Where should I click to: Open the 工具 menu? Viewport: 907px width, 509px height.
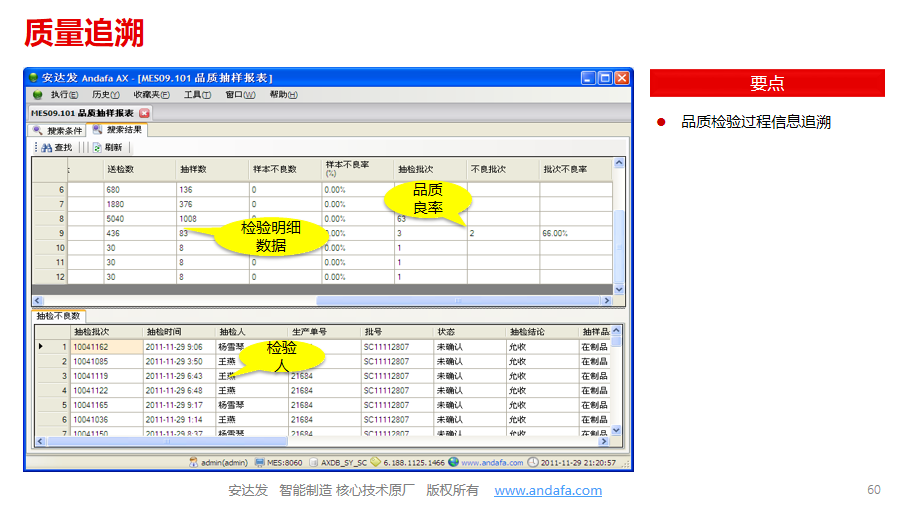point(197,95)
